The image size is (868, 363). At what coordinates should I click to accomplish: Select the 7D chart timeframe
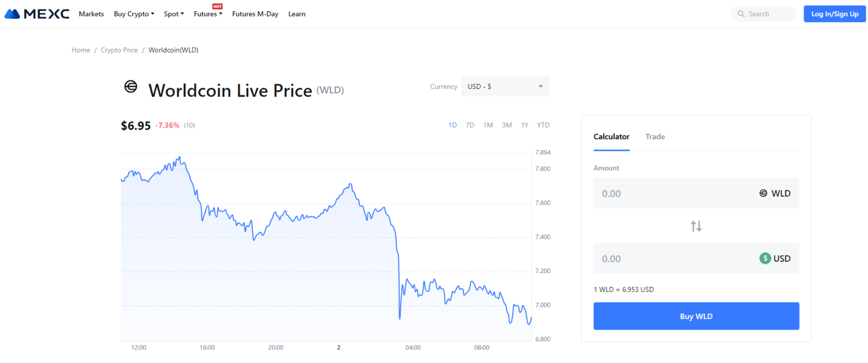pos(470,125)
